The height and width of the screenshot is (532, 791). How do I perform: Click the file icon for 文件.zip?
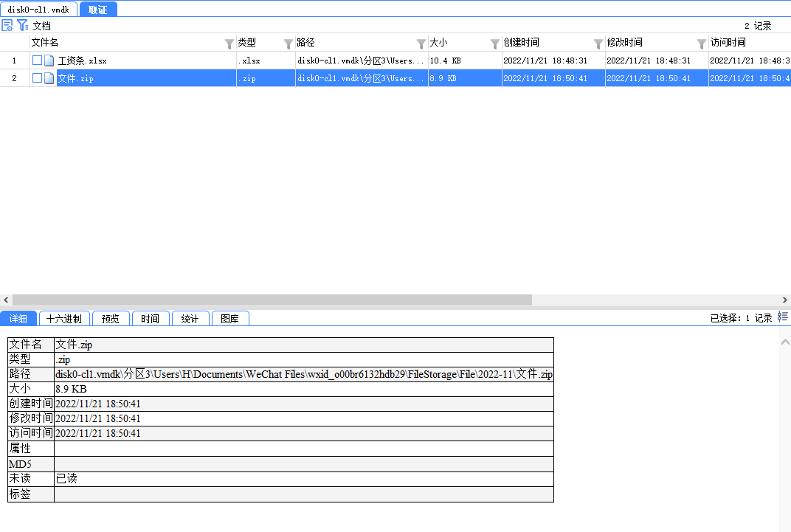pos(49,78)
